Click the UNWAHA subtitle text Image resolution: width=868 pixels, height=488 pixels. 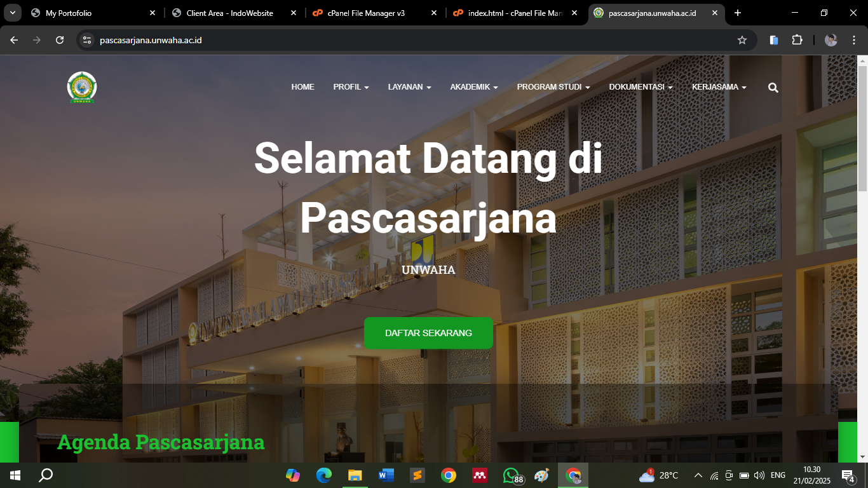tap(428, 270)
